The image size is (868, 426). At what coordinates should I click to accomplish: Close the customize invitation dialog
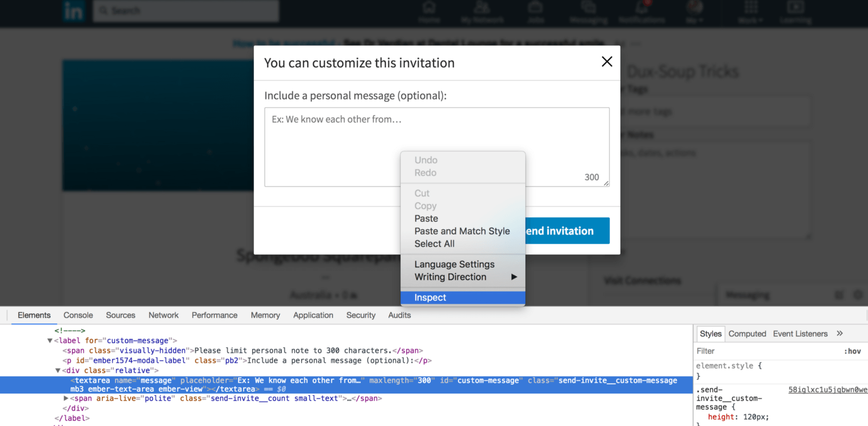[x=607, y=62]
